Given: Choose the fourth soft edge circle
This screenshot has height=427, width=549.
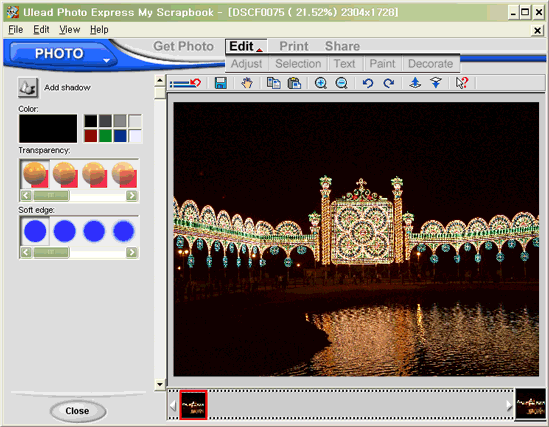Looking at the screenshot, I should [x=124, y=231].
